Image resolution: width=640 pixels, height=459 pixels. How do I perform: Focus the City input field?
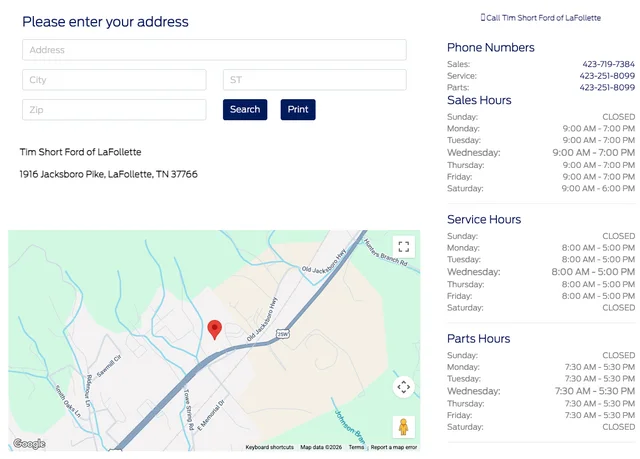(x=114, y=80)
